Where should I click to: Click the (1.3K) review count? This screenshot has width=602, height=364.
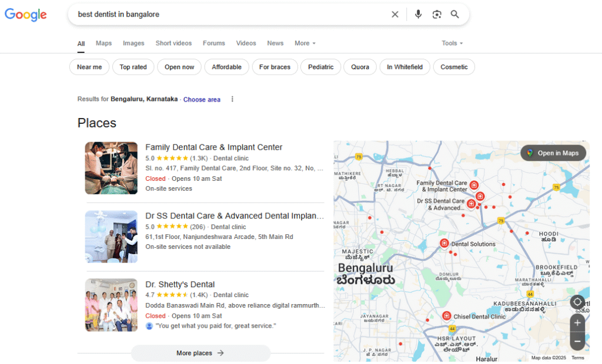tap(199, 159)
